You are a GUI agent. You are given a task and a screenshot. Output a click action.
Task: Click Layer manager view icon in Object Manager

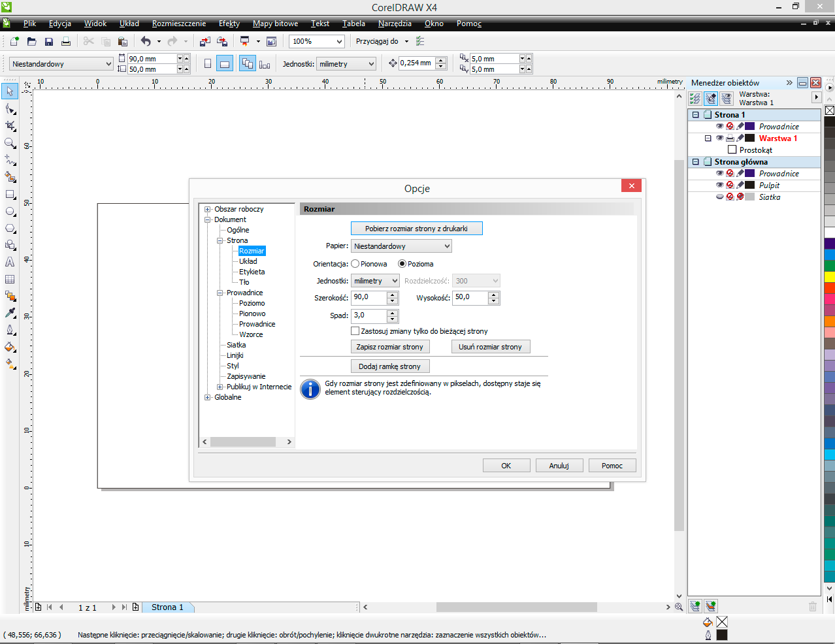[x=727, y=99]
